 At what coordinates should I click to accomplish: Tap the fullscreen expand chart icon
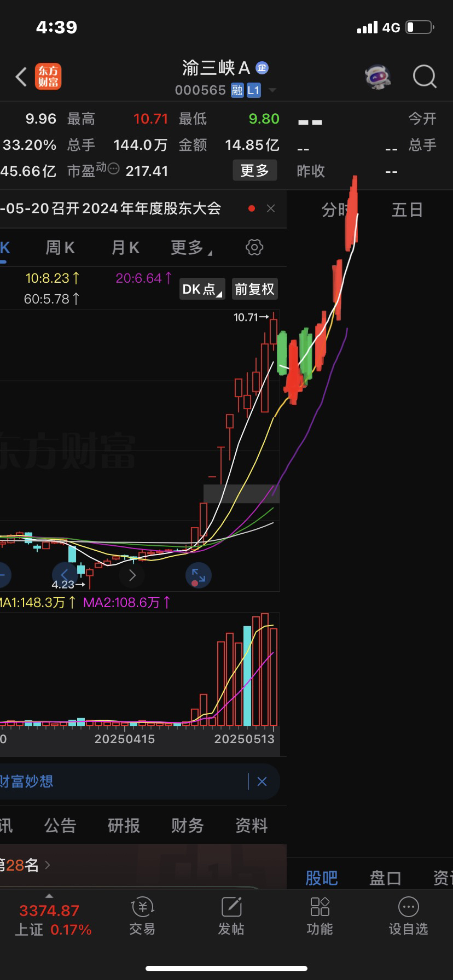(198, 575)
